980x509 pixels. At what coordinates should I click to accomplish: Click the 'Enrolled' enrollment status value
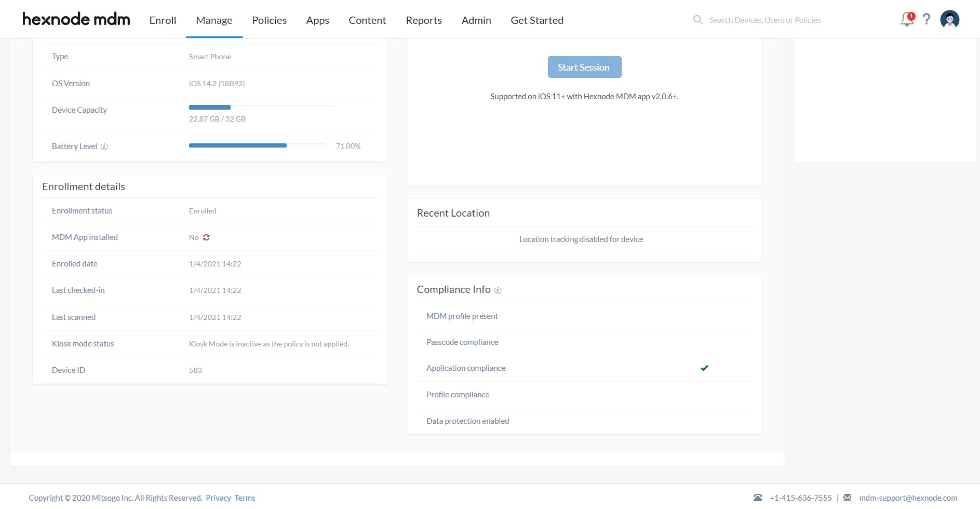pos(203,211)
